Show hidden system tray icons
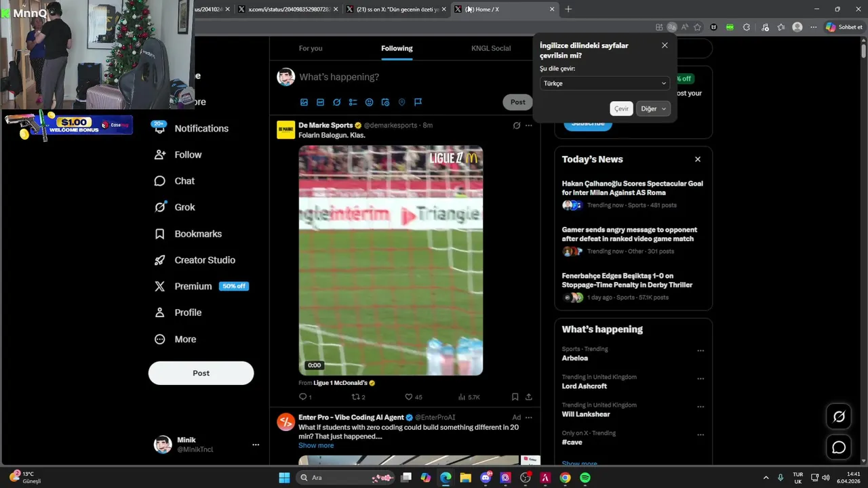 point(766,478)
